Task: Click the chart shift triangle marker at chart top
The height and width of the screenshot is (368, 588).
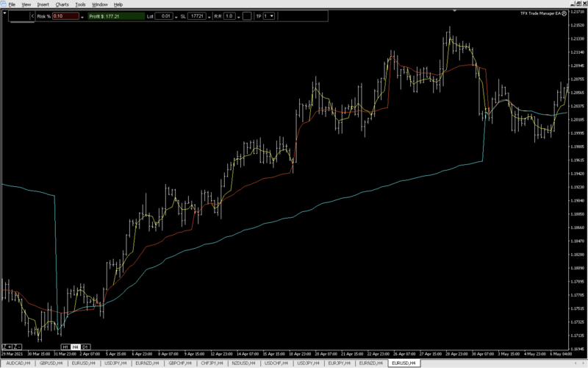Action: 454,11
